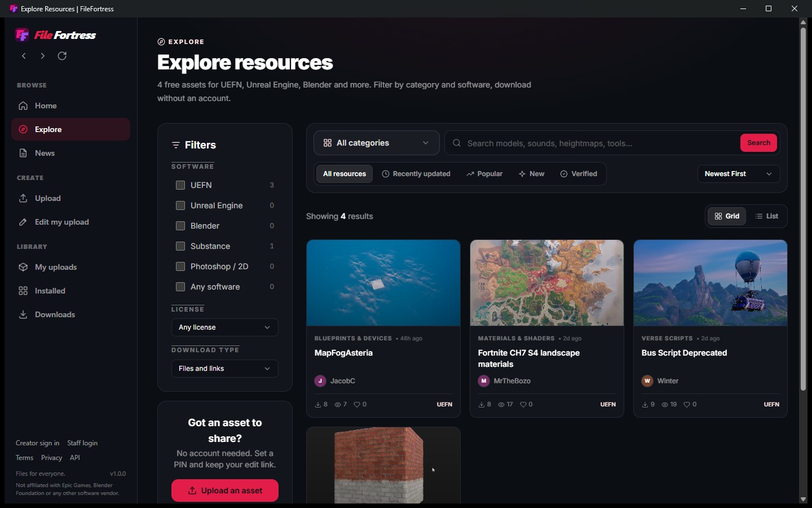Screen dimensions: 812x508
Task: Click the red Search button
Action: [x=758, y=143]
